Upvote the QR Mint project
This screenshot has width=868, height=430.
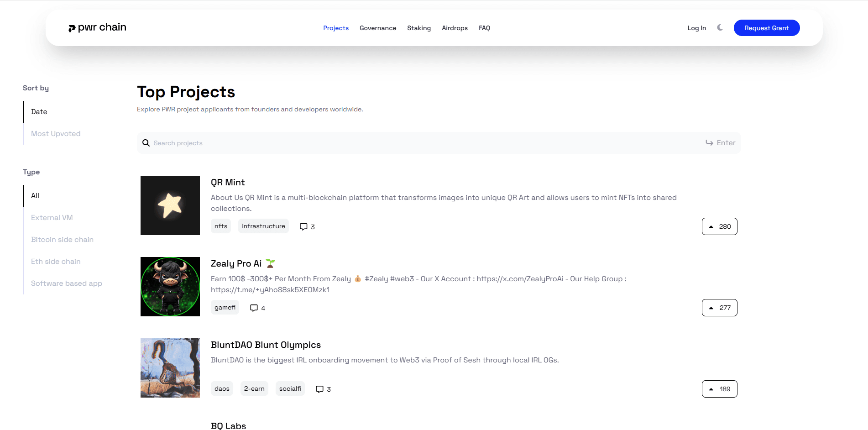tap(719, 226)
